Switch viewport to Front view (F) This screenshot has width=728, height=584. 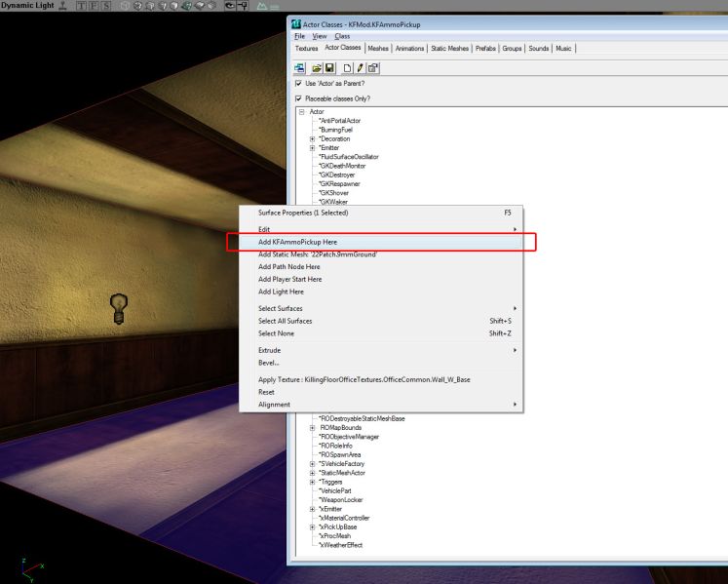coord(94,6)
